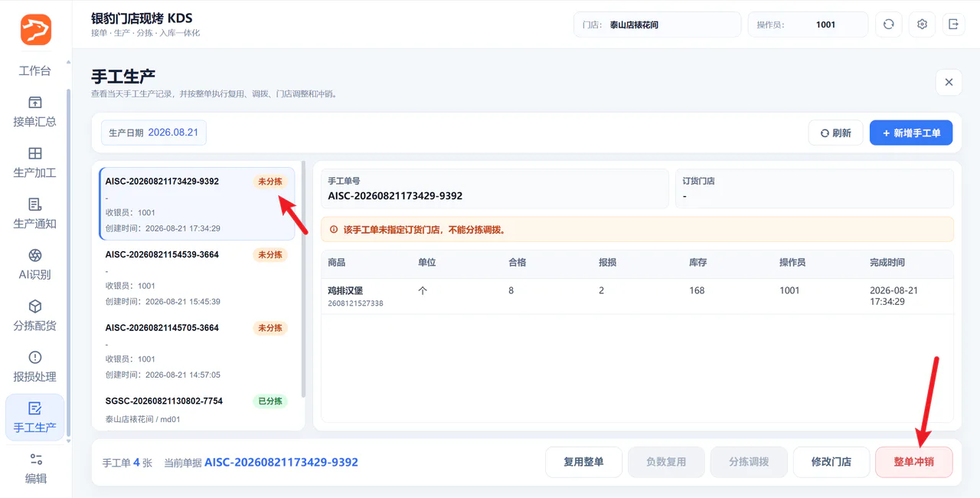Click the 鸡排汉堡 product name
The width and height of the screenshot is (980, 498).
point(345,290)
